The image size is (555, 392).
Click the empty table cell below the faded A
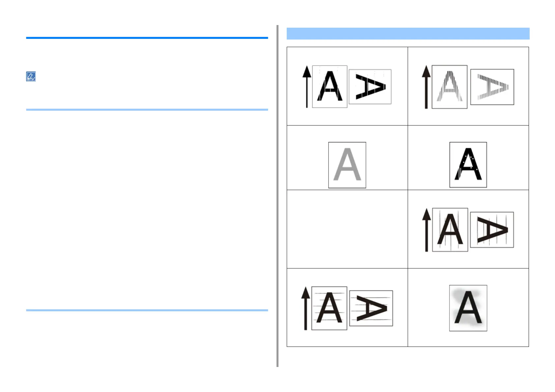347,229
